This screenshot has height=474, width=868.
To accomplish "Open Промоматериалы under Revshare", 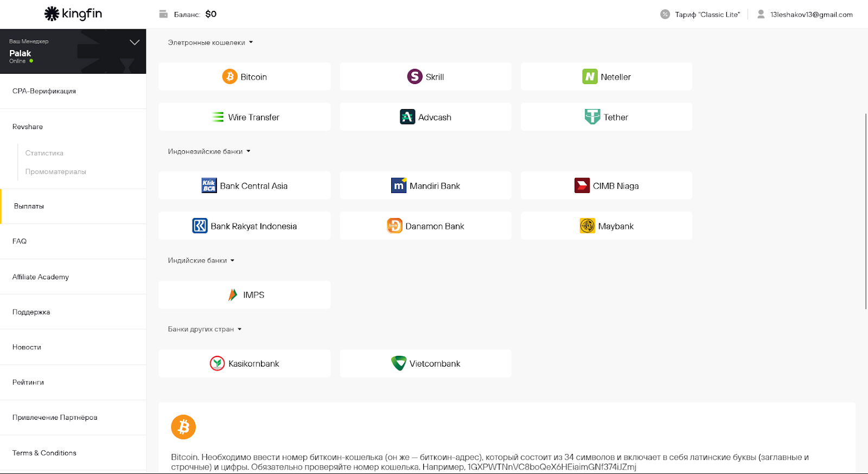I will pos(56,171).
